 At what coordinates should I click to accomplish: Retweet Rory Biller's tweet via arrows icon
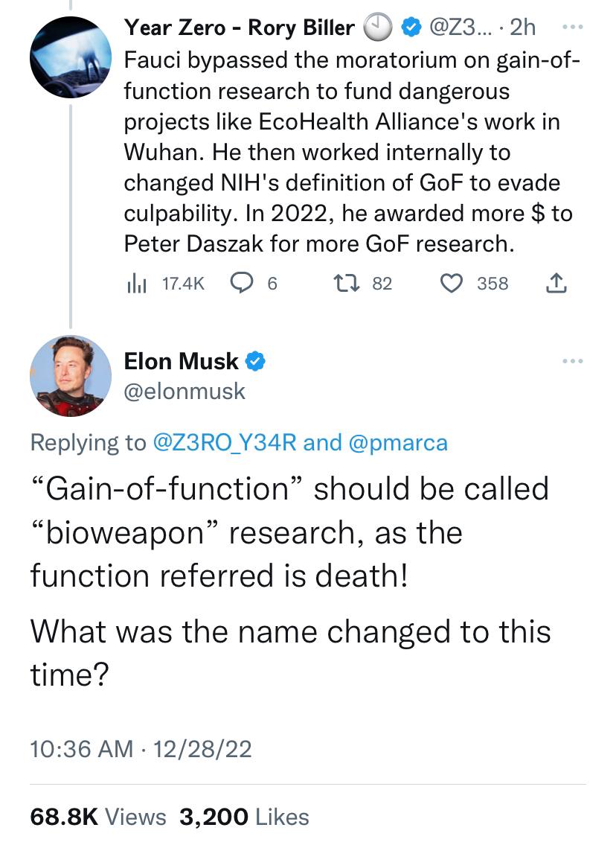[x=346, y=283]
